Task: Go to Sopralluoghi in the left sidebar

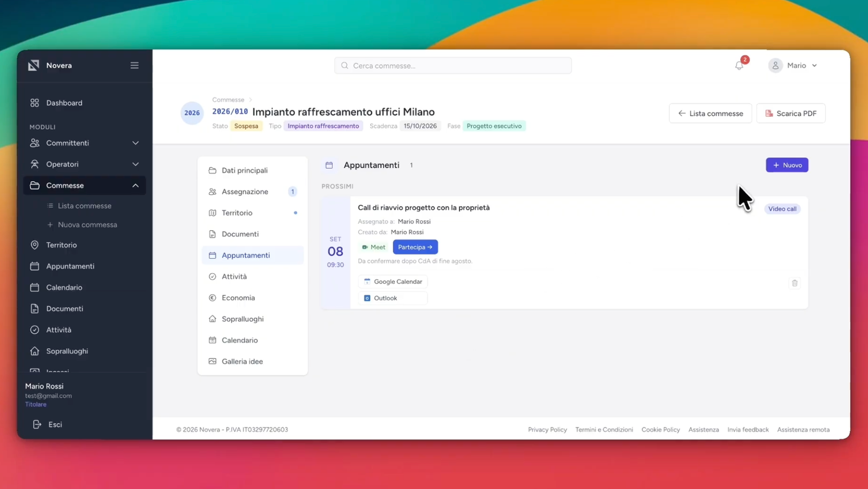Action: (x=84, y=351)
